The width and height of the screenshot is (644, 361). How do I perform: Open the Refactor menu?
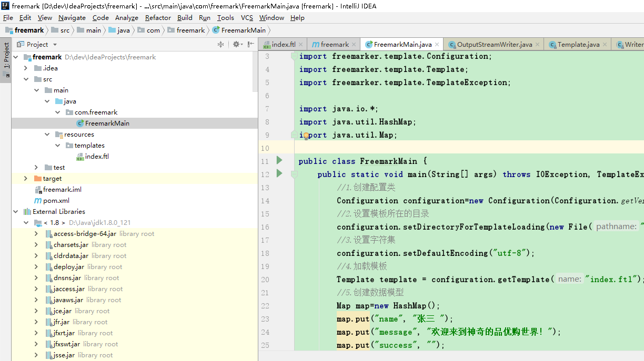tap(158, 17)
